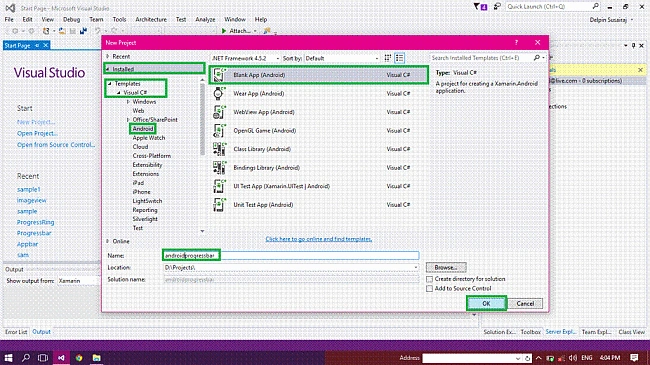This screenshot has width=650, height=365.
Task: Click Search Installed Templates field
Action: (482, 58)
